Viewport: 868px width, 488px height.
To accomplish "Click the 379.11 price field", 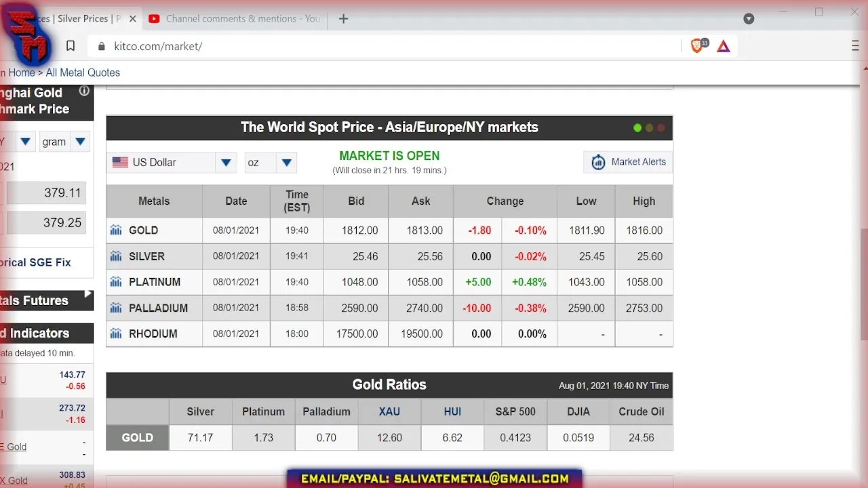I will click(46, 193).
